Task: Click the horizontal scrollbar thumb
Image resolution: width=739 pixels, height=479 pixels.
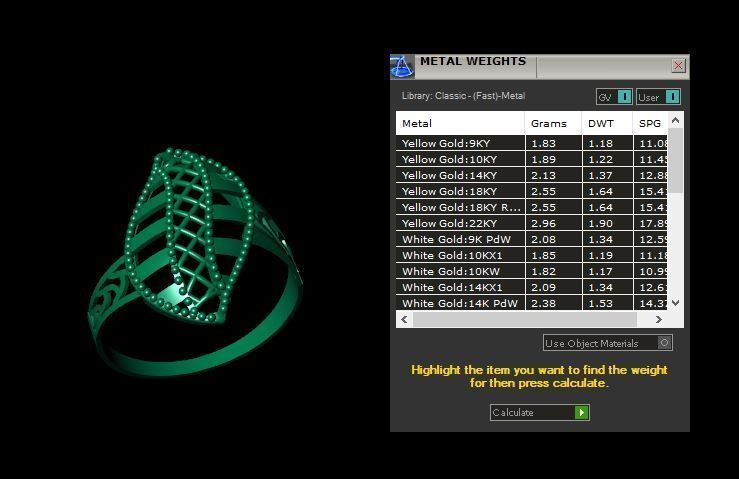Action: [x=525, y=319]
